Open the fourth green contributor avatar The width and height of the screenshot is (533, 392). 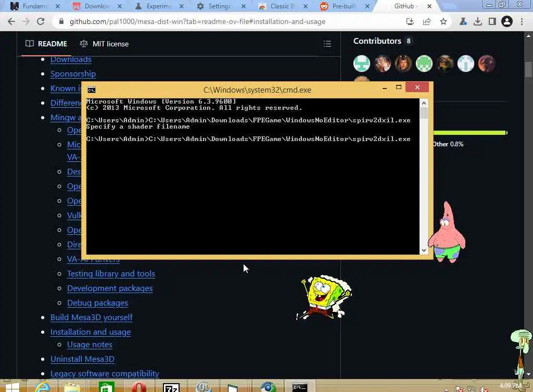[424, 64]
